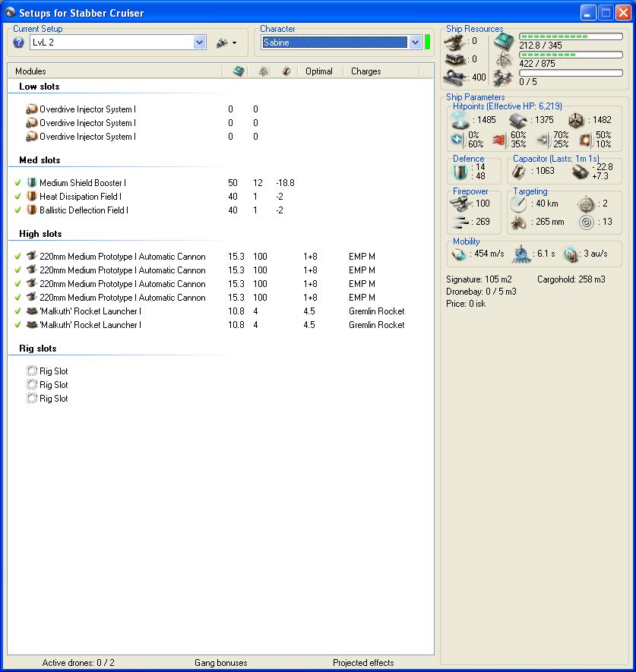Click the CPU chip icon in Ship Resources
This screenshot has height=672, width=636.
(504, 42)
